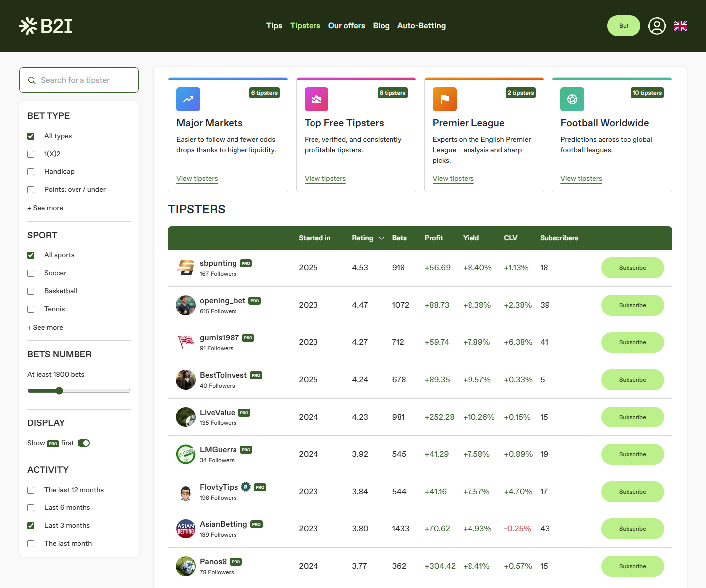Open sbpunting tipster avatar
This screenshot has height=588, width=706.
point(186,268)
